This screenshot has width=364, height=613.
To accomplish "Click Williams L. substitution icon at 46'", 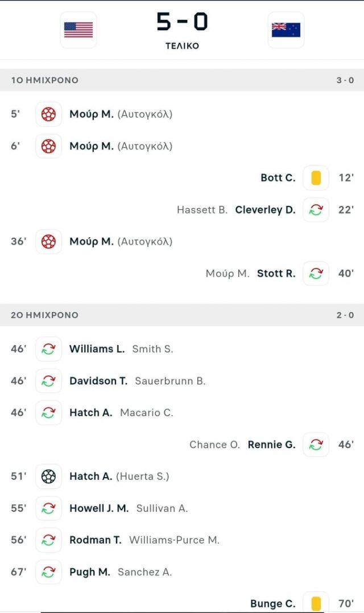I will tap(48, 349).
